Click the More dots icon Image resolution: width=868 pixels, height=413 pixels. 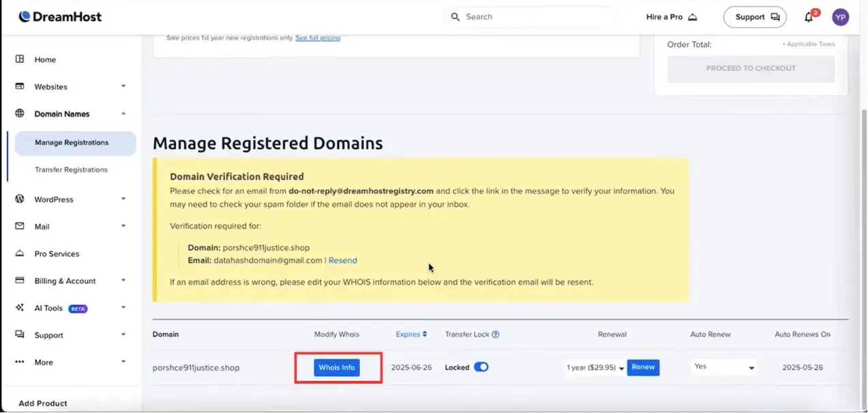point(20,362)
